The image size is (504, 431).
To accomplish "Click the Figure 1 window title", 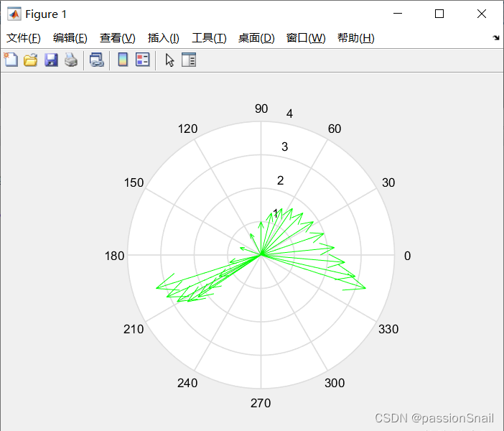I will tap(46, 14).
